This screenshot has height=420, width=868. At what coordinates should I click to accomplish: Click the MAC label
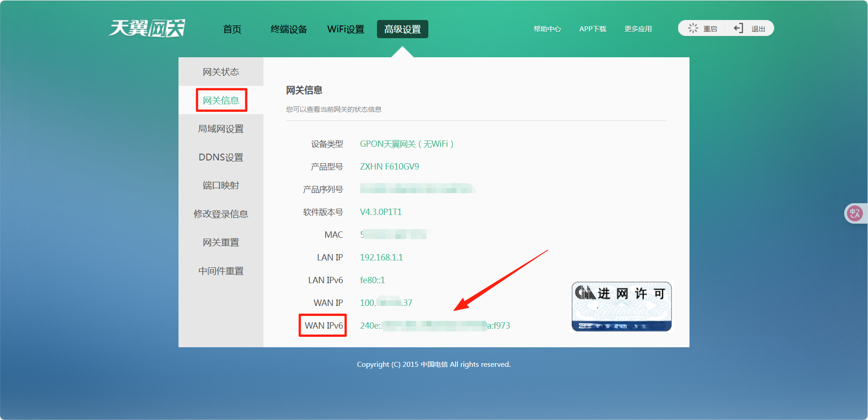coord(333,235)
